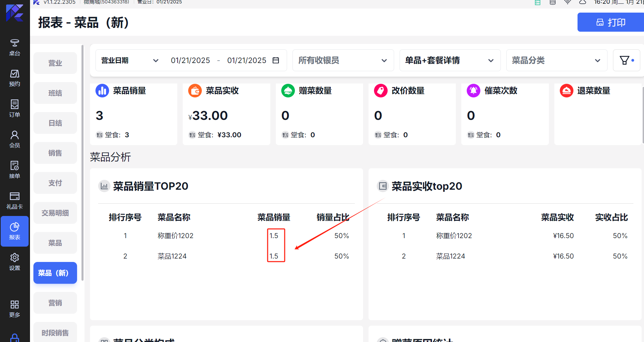The width and height of the screenshot is (644, 342).
Task: Click the 菜品实收top20 wallet icon
Action: coord(383,186)
